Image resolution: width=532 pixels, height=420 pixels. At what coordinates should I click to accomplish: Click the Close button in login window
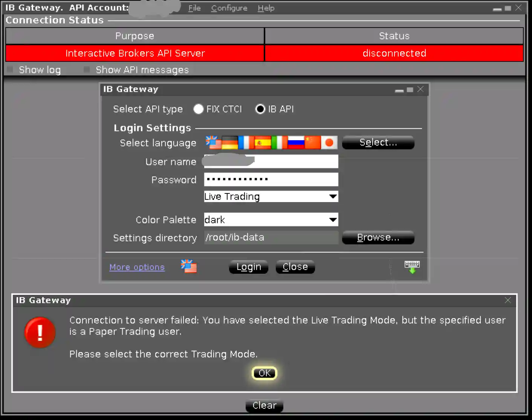[x=295, y=267]
